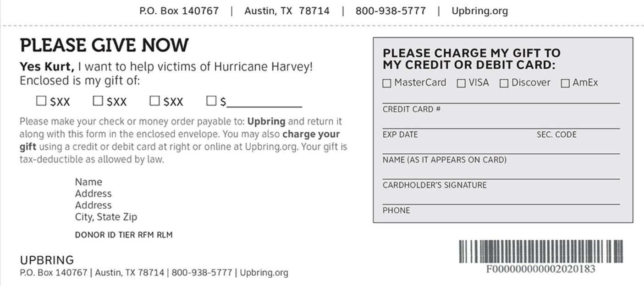Open Upbring.org link in the top header
The width and height of the screenshot is (644, 286).
tap(479, 11)
